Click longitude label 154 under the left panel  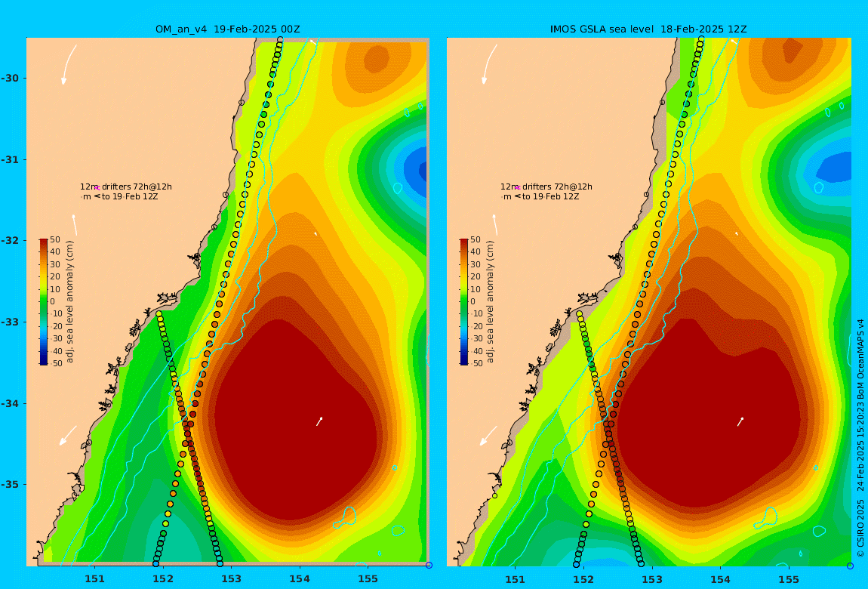300,579
